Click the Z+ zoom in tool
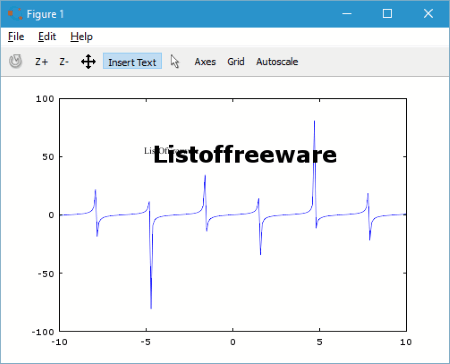Image resolution: width=450 pixels, height=364 pixels. 42,62
